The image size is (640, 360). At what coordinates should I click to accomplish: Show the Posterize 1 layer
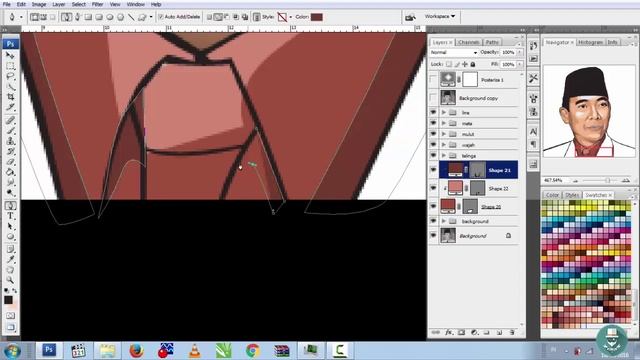tap(433, 80)
